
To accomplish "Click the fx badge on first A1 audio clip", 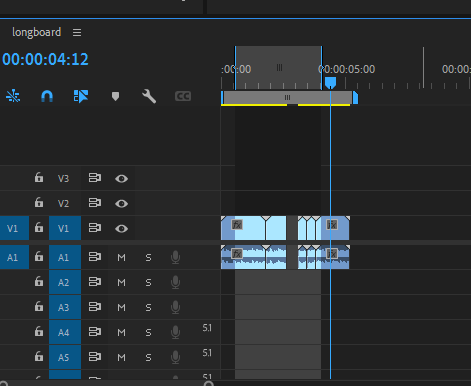I will (x=237, y=254).
